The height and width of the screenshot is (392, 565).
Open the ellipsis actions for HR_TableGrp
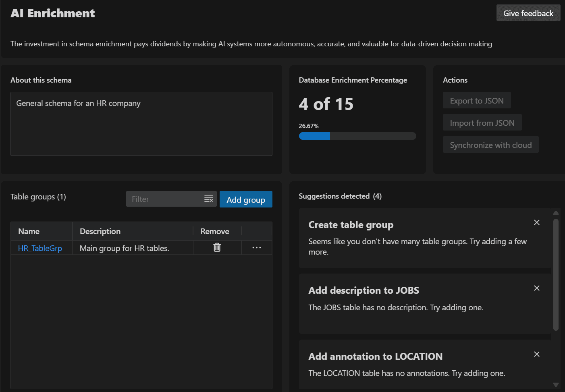pyautogui.click(x=257, y=247)
